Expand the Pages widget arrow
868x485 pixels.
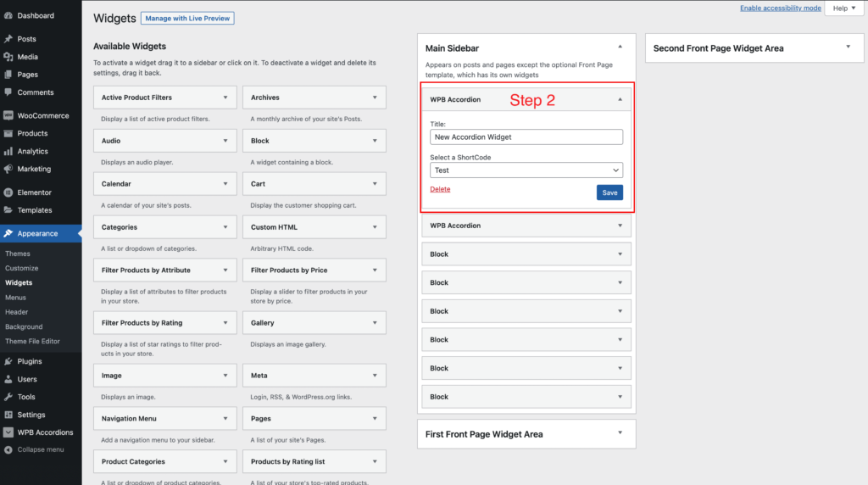375,419
